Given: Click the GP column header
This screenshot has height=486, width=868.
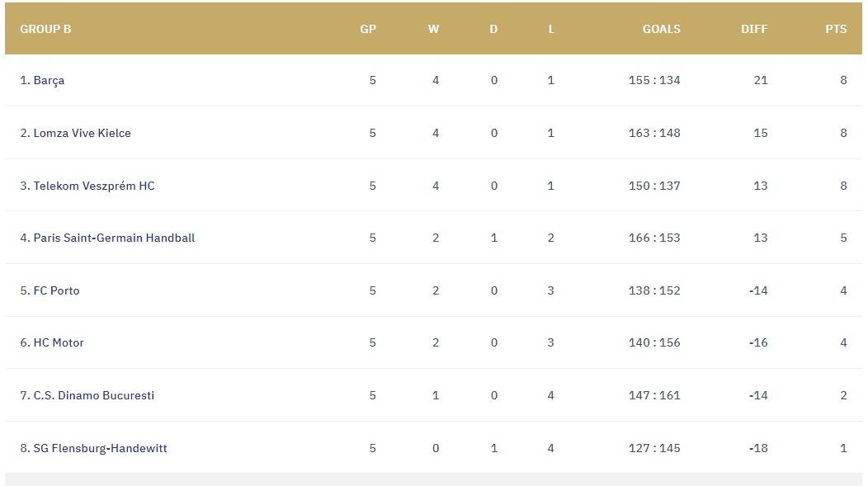Looking at the screenshot, I should [x=368, y=29].
